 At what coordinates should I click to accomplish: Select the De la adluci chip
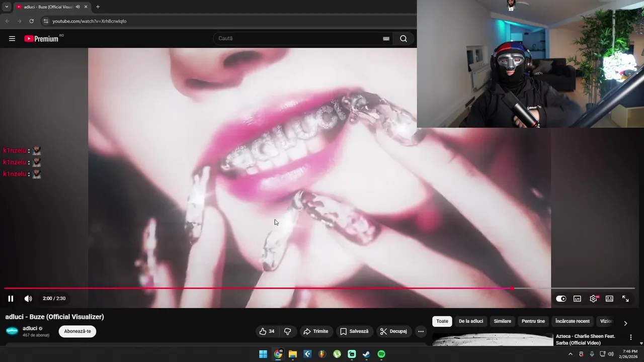(471, 321)
